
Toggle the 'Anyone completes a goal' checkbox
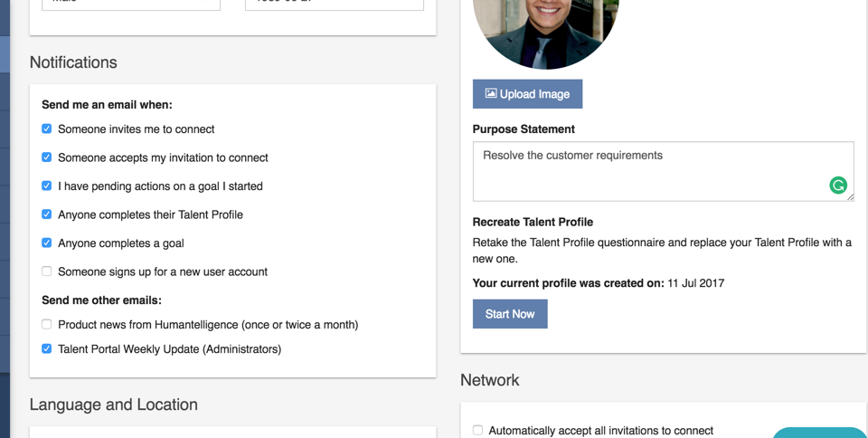[47, 243]
